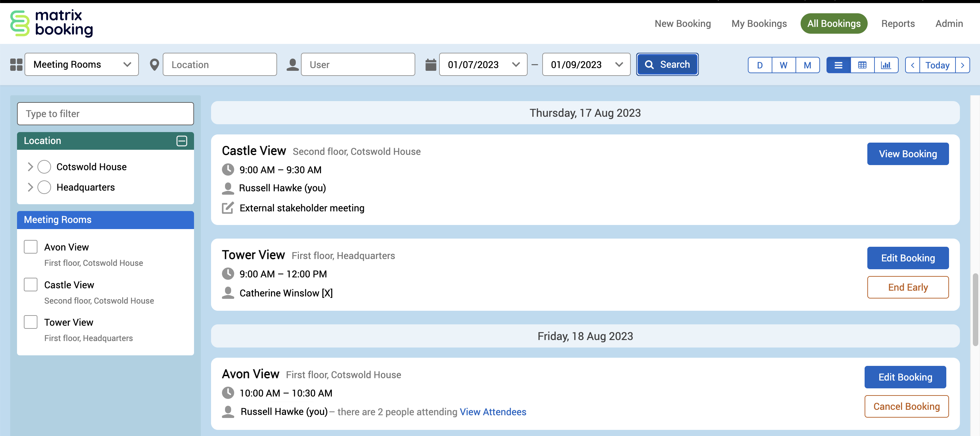This screenshot has height=436, width=980.
Task: Open the start date 01/07/2023 dropdown
Action: pyautogui.click(x=483, y=65)
